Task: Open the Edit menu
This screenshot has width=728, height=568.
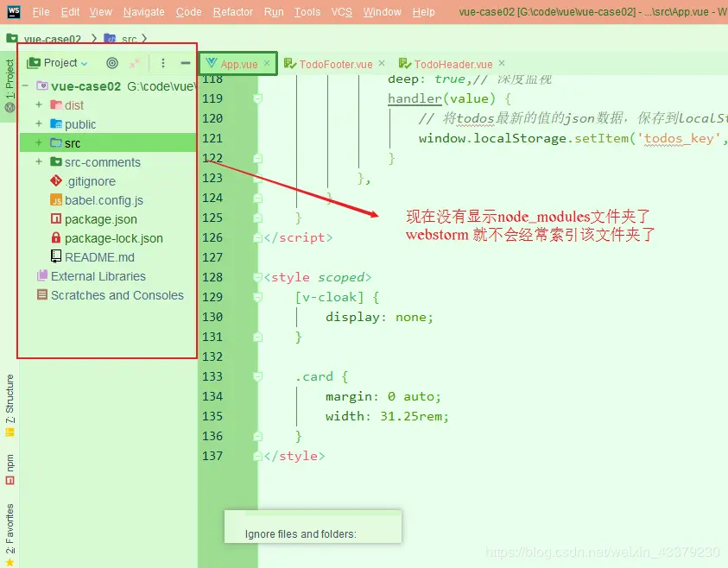Action: coord(70,11)
